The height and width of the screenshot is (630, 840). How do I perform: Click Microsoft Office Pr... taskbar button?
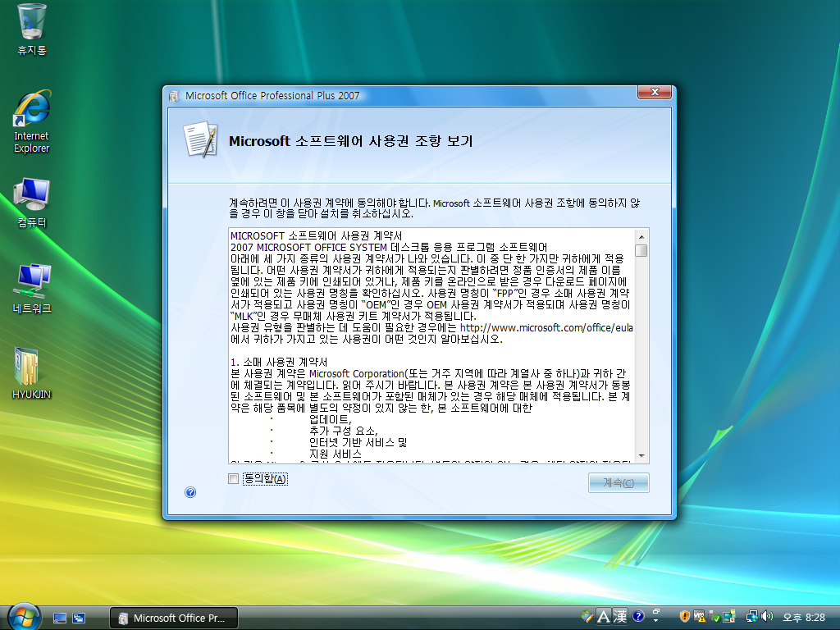coord(174,619)
